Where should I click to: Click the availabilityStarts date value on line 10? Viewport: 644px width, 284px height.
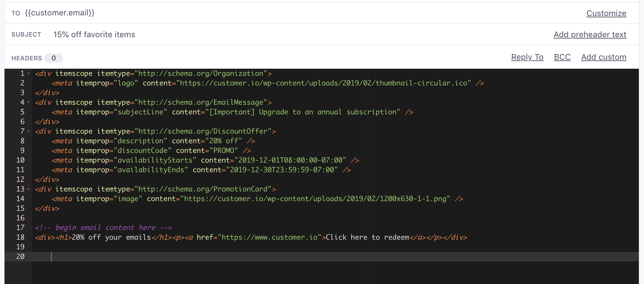[x=290, y=160]
